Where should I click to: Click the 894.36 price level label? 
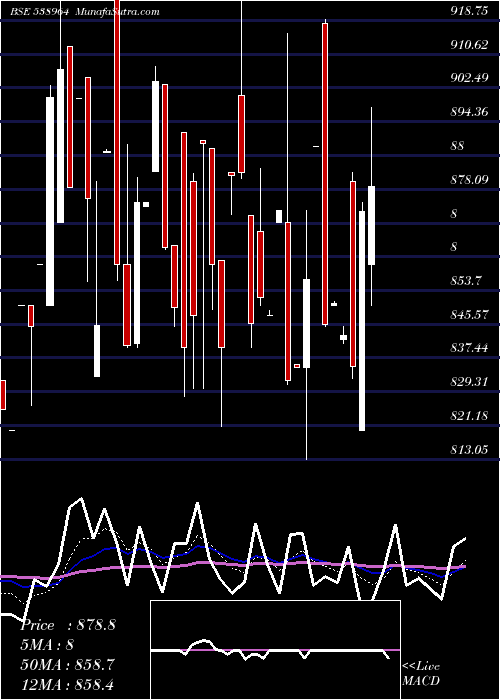[469, 112]
